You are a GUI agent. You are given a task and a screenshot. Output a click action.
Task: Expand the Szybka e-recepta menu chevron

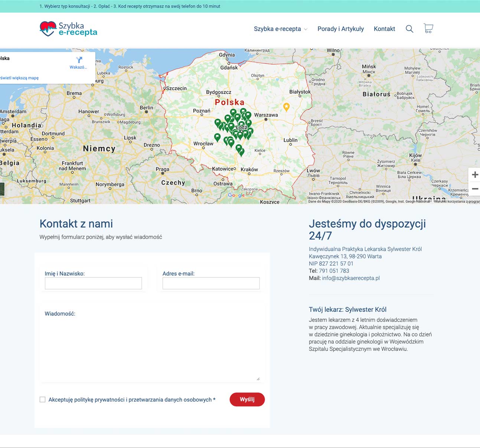(x=306, y=29)
